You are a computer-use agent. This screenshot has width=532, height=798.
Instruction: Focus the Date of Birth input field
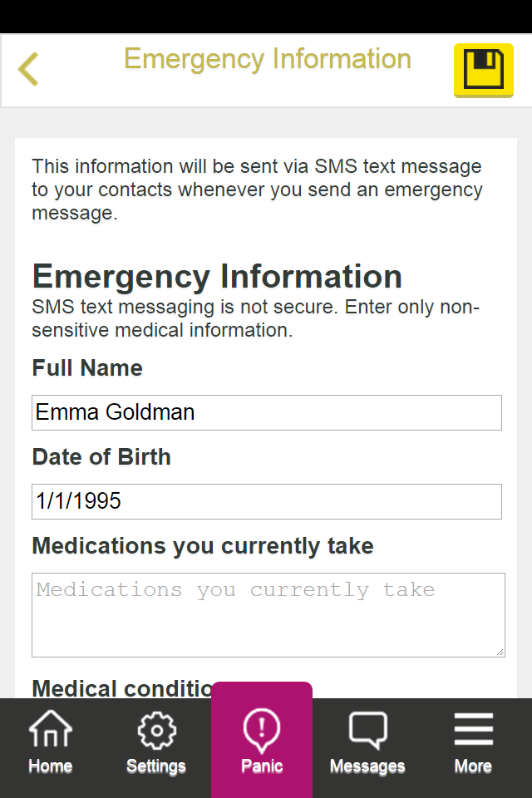pos(267,501)
